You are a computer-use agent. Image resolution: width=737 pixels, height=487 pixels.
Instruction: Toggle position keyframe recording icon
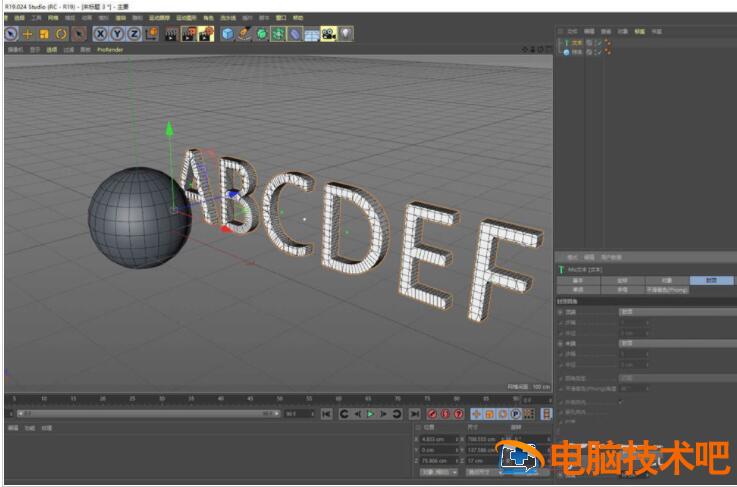click(476, 414)
